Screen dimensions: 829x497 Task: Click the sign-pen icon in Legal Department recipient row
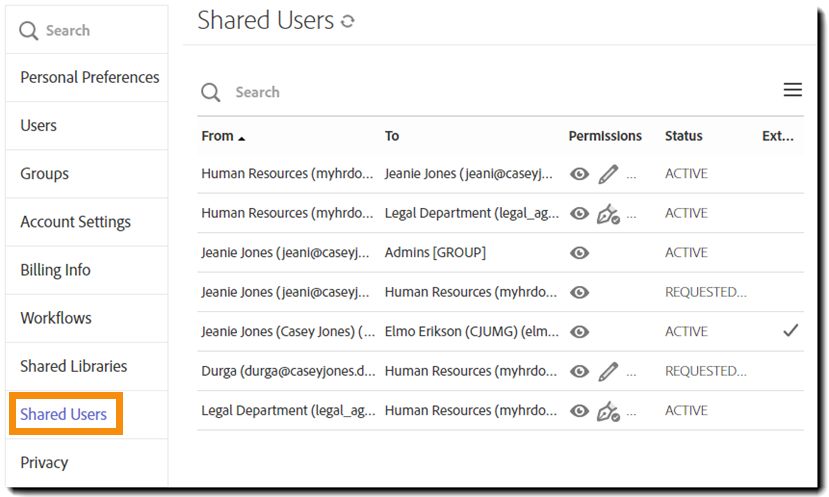coord(608,213)
